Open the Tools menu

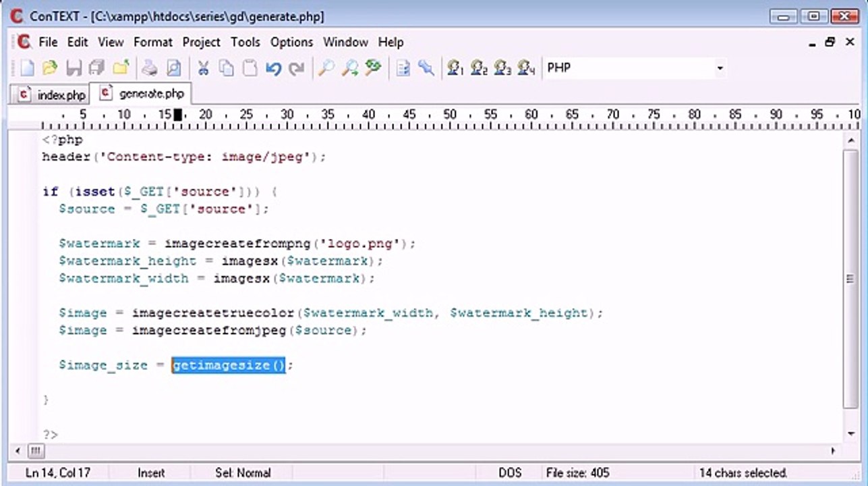click(245, 42)
